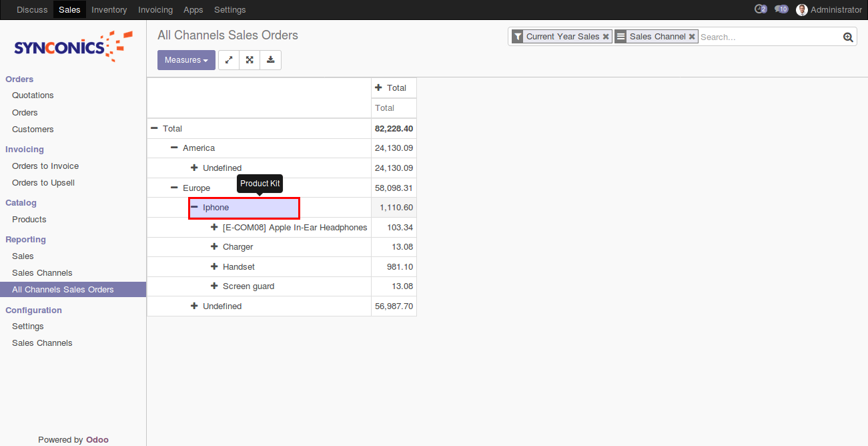Click the search magnifier icon
Viewport: 868px width, 446px height.
pyautogui.click(x=848, y=37)
